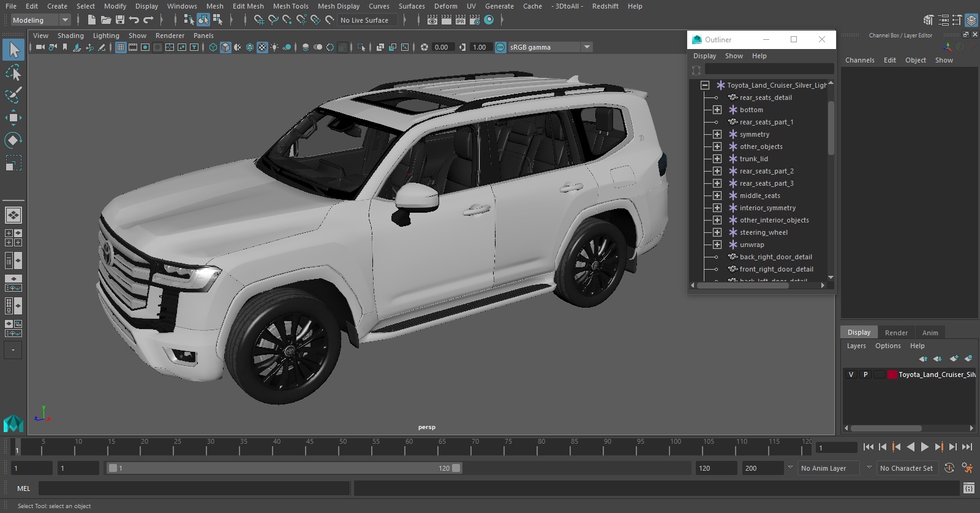Go to end of playback range

(968, 447)
